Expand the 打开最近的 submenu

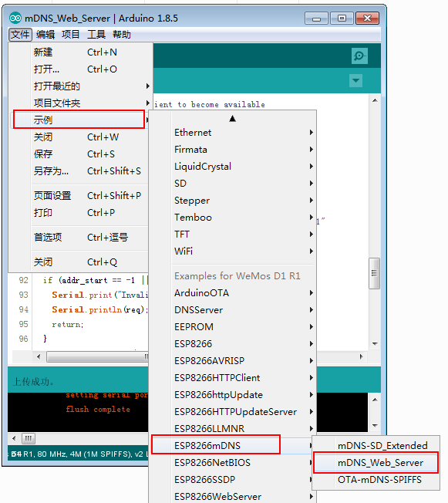point(80,86)
